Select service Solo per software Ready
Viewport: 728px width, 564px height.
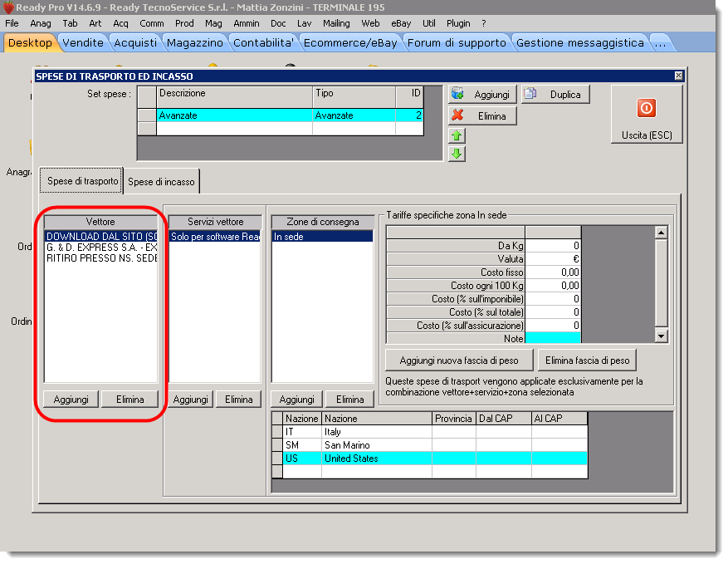tap(215, 237)
